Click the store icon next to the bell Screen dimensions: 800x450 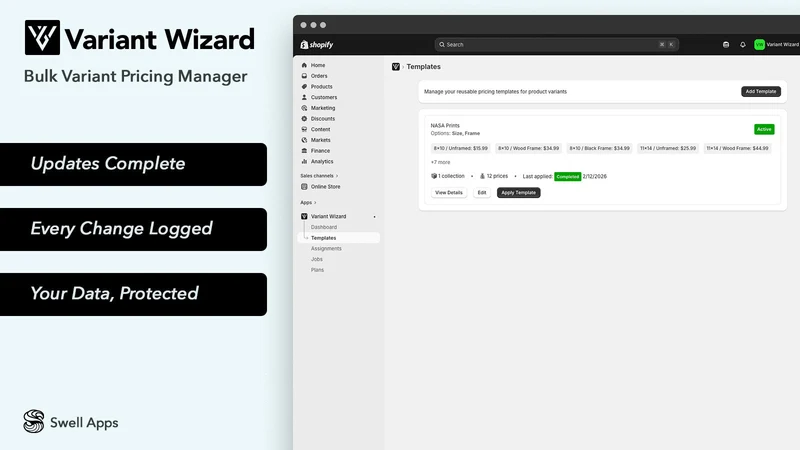[726, 45]
